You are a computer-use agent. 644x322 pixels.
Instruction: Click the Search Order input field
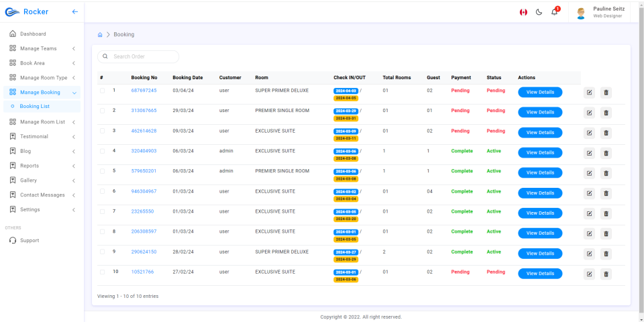(x=138, y=56)
